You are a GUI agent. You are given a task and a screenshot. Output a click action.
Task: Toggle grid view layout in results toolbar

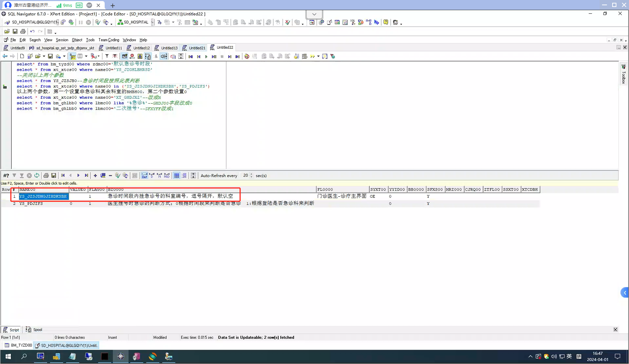176,175
